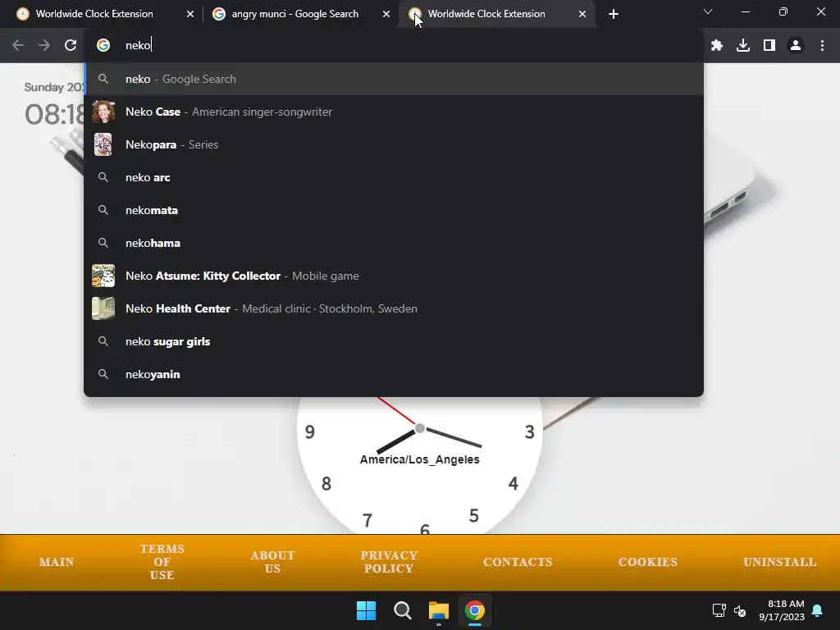Open the PRIVACY POLICY footer link
Viewport: 840px width, 630px height.
[x=389, y=562]
